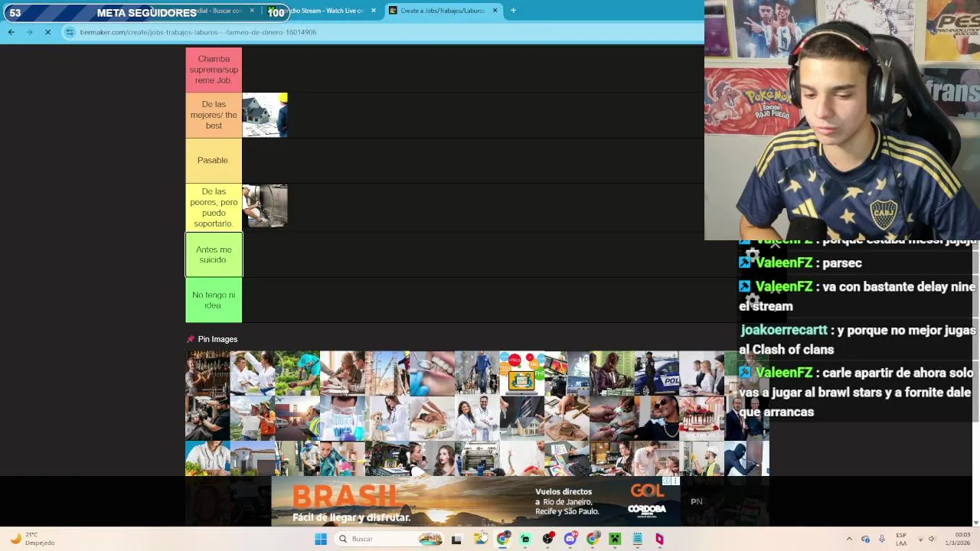Click the tiermaker.com address bar URL

click(x=198, y=32)
